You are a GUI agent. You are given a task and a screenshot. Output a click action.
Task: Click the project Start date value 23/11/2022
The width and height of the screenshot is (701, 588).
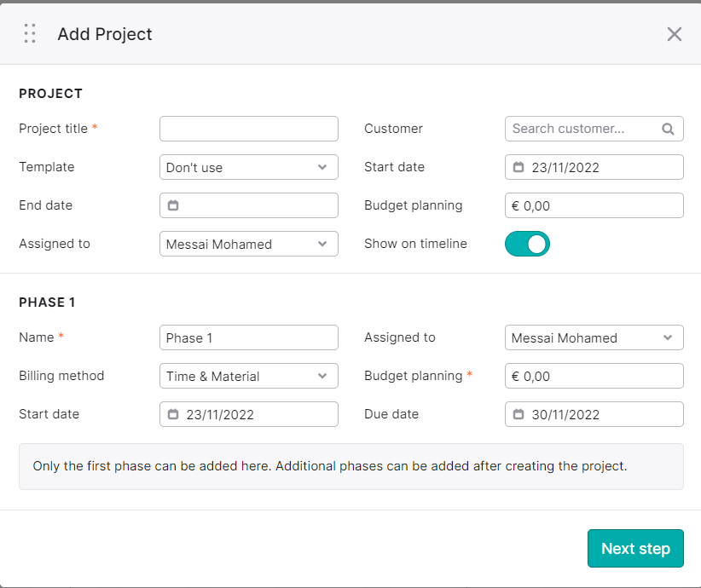click(565, 168)
